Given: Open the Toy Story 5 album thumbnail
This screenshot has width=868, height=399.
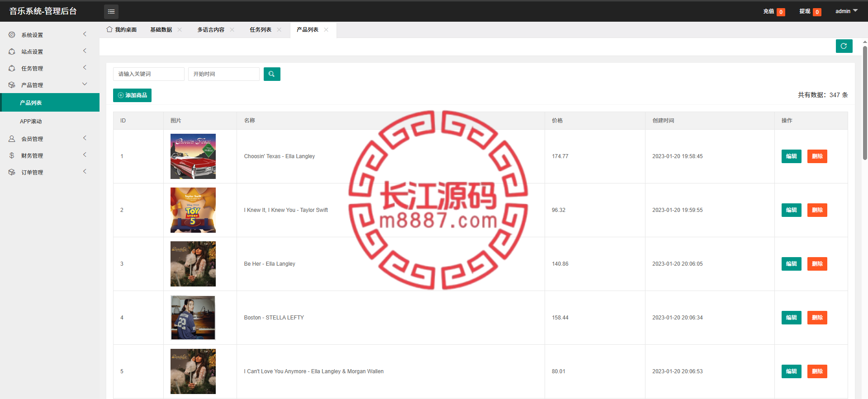Looking at the screenshot, I should tap(193, 210).
